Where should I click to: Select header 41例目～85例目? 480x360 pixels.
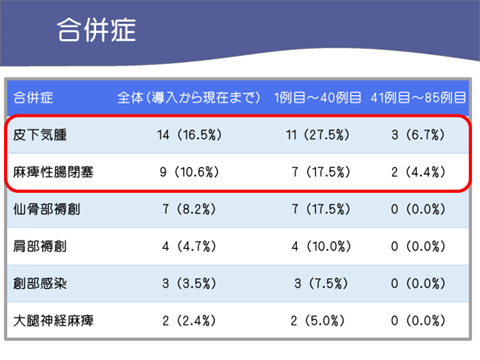click(418, 98)
